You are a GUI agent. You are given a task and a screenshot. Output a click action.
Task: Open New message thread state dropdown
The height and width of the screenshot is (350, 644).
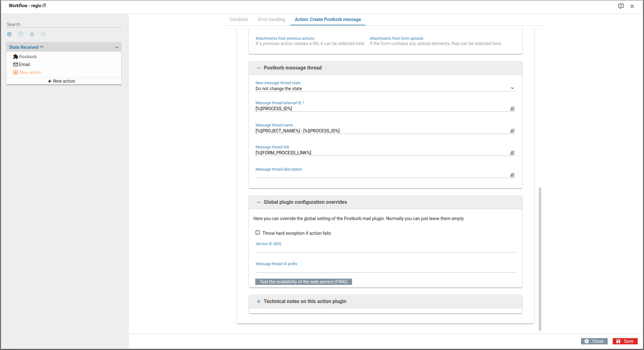385,89
